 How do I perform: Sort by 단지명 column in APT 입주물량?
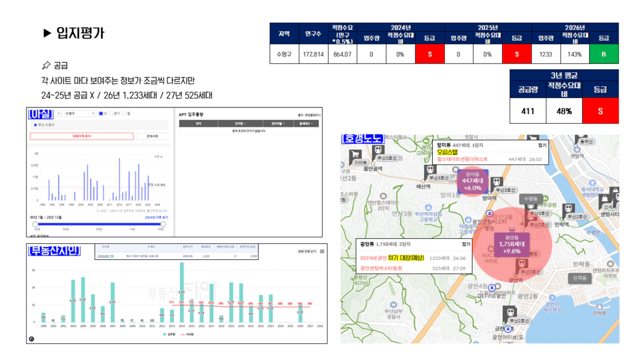240,123
